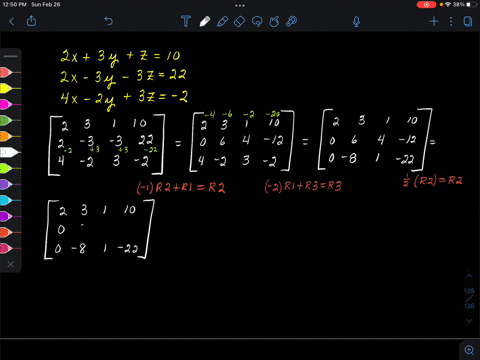Tap the equation "4x - 2y + 3z = -2"
This screenshot has height=360, width=480.
124,100
